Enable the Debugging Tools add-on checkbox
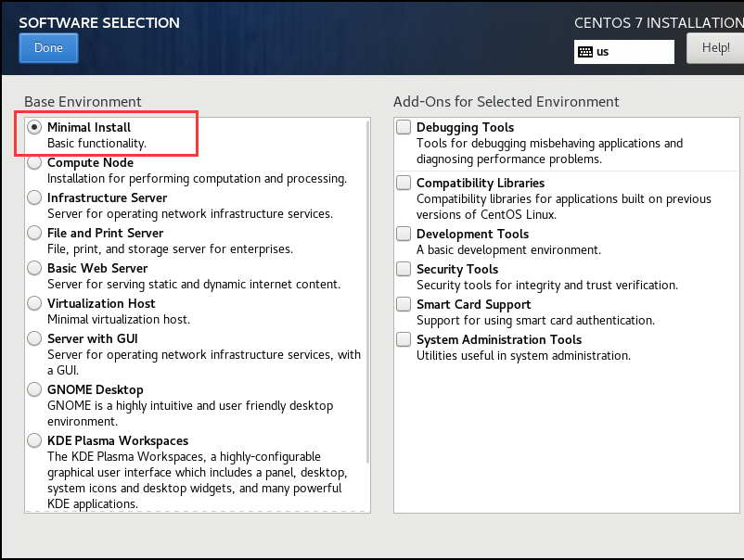The width and height of the screenshot is (744, 560). (404, 127)
